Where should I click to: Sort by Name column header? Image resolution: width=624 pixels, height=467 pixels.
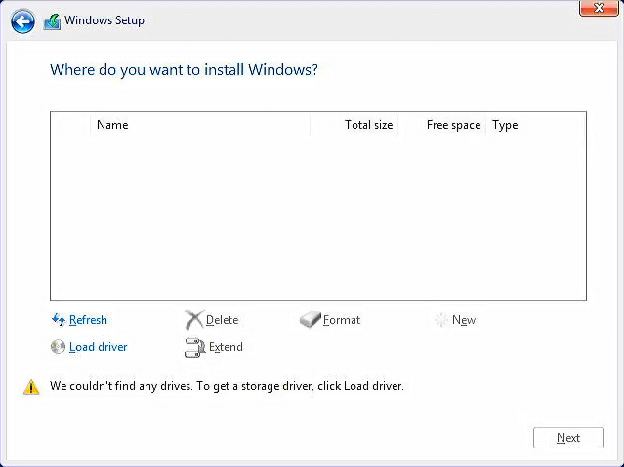[201, 125]
